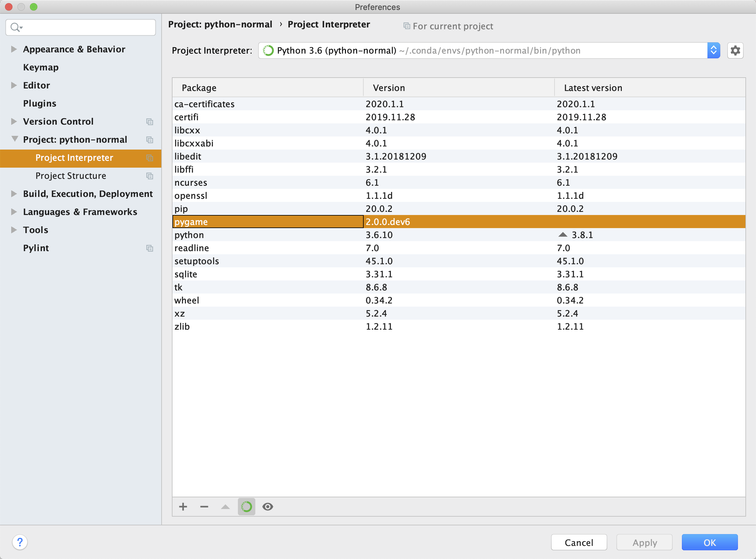Image resolution: width=756 pixels, height=559 pixels.
Task: Click the plus icon to install a package
Action: pos(183,507)
